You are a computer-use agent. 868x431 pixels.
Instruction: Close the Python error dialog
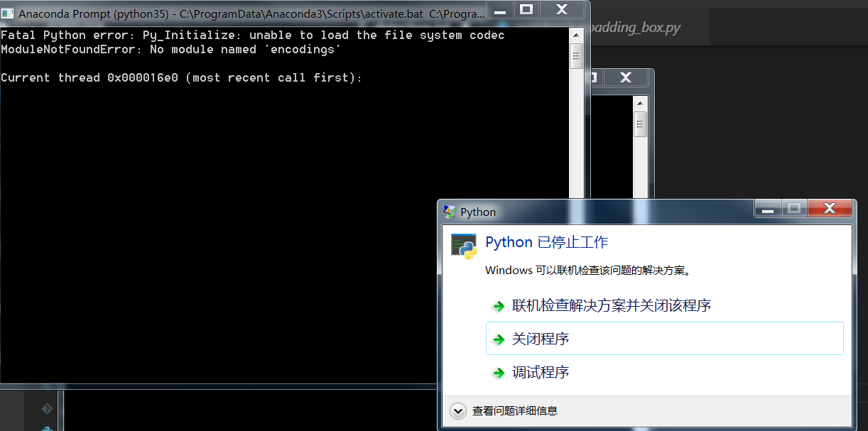829,208
